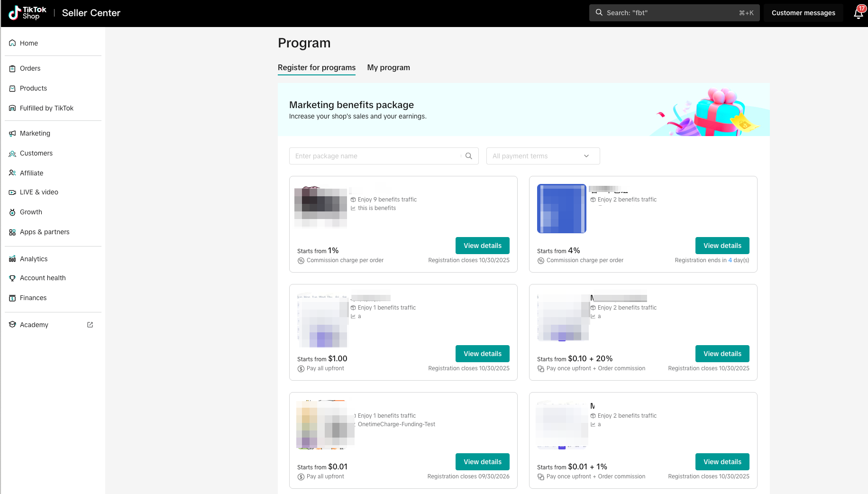This screenshot has width=868, height=494.
Task: Open the Customer messages button
Action: pyautogui.click(x=803, y=13)
